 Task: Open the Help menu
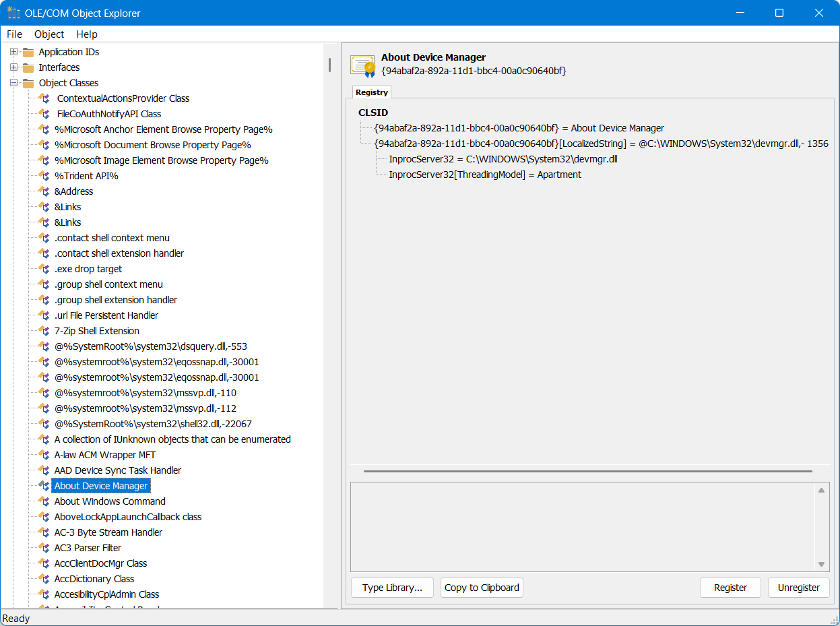(x=87, y=34)
